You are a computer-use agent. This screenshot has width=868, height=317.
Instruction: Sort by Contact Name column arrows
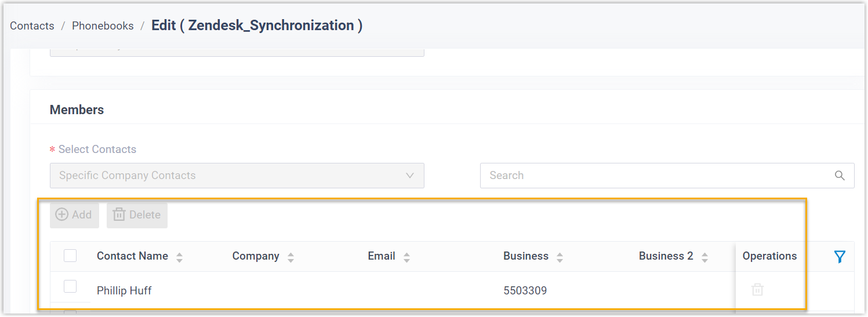pos(180,257)
